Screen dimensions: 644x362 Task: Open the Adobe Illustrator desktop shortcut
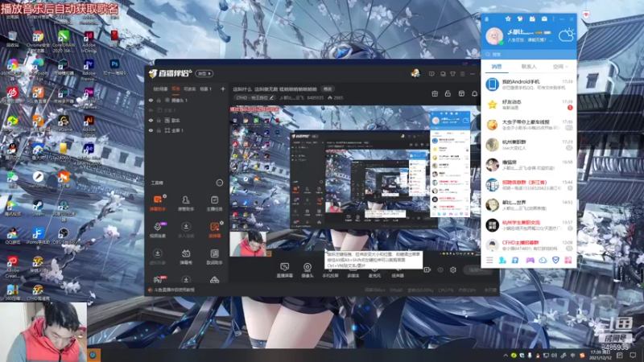pos(89,125)
